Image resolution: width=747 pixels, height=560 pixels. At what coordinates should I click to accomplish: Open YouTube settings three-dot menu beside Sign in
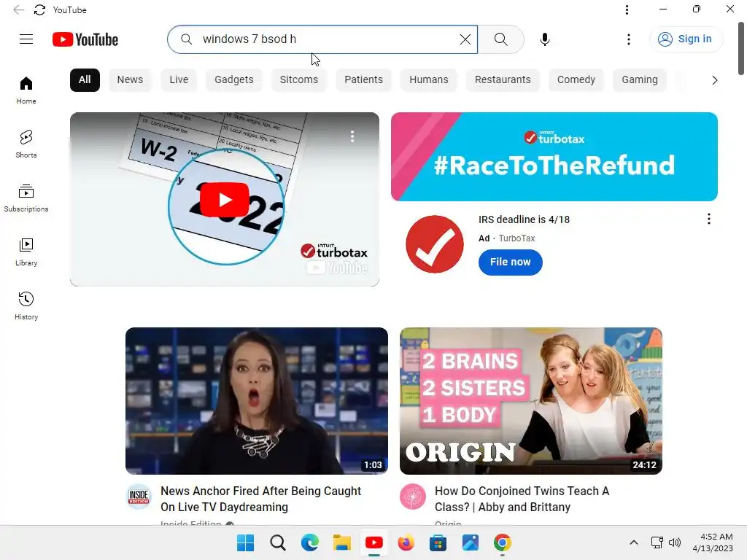point(628,39)
